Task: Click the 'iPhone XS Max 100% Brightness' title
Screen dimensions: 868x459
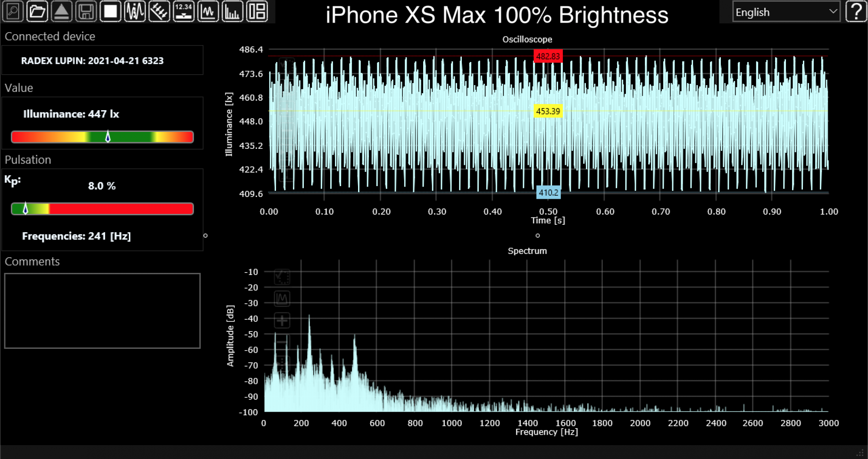Action: pyautogui.click(x=497, y=15)
